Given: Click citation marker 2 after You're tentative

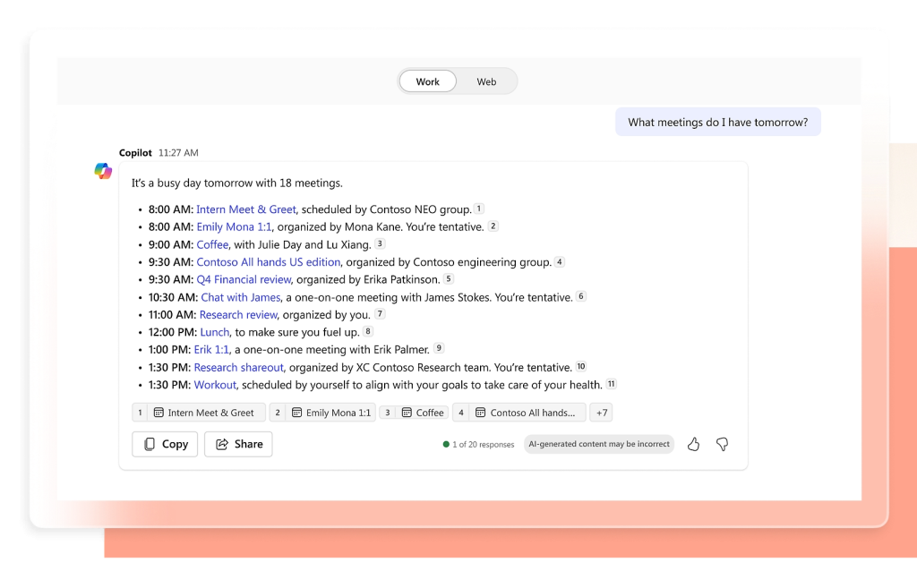Looking at the screenshot, I should pyautogui.click(x=493, y=226).
